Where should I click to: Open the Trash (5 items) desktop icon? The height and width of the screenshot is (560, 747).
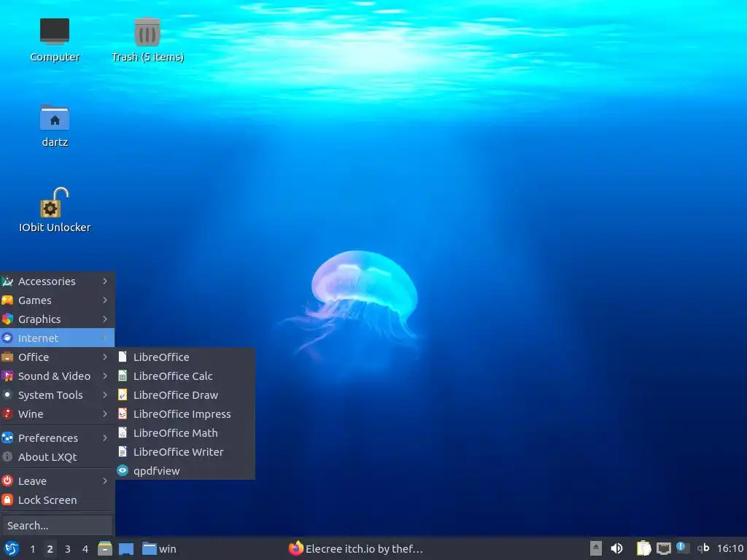(x=147, y=40)
